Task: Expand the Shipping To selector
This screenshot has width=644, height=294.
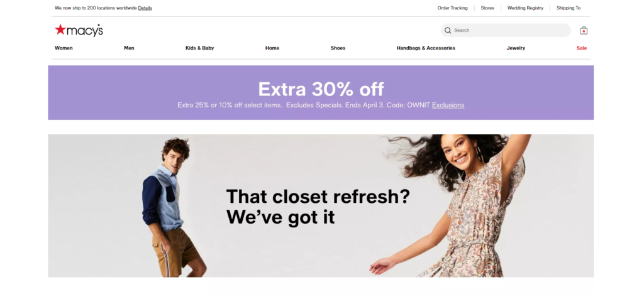Action: (569, 8)
